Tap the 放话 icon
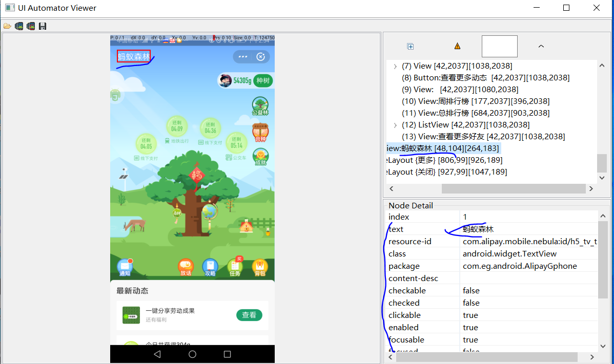Viewport: 614px width, 364px height. coord(186,267)
